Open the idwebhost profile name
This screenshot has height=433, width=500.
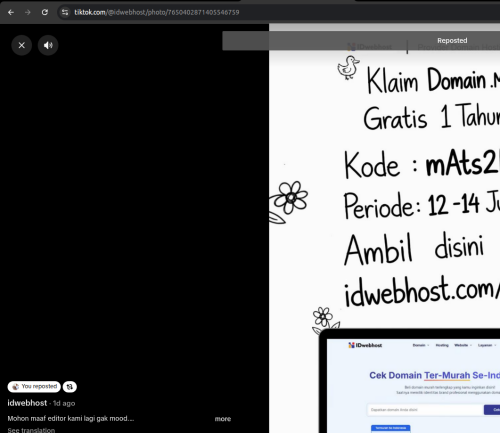pyautogui.click(x=27, y=403)
